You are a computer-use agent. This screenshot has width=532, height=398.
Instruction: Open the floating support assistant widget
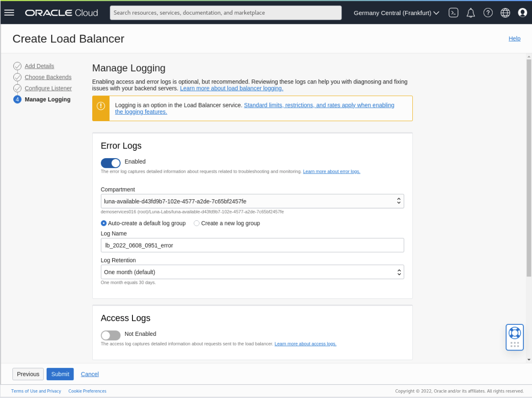[x=515, y=337]
